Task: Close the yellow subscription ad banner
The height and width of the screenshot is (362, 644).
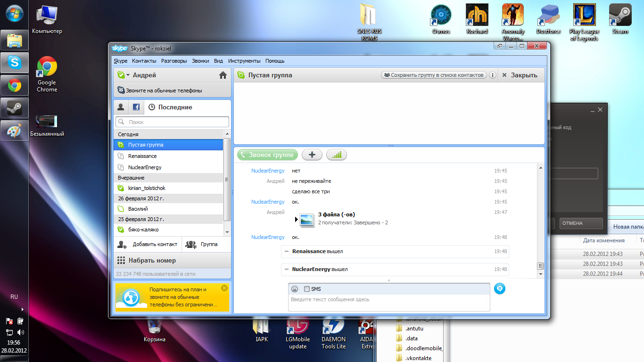Action: coord(224,288)
